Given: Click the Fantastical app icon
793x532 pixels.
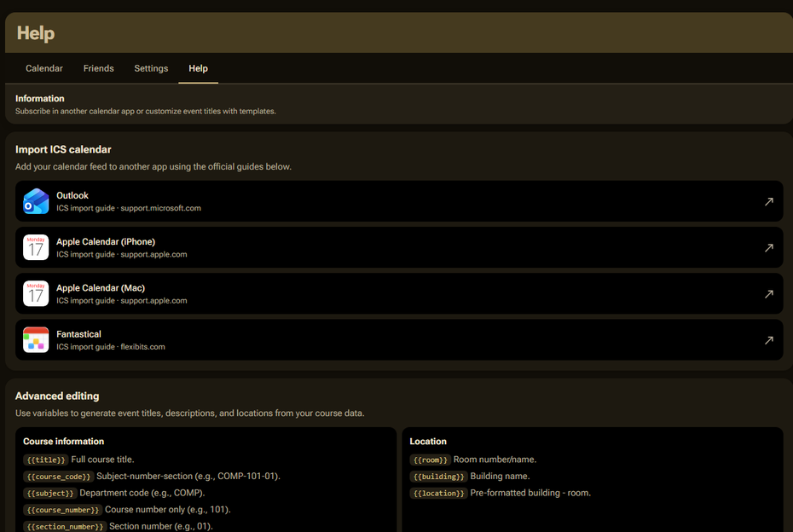Looking at the screenshot, I should point(36,340).
